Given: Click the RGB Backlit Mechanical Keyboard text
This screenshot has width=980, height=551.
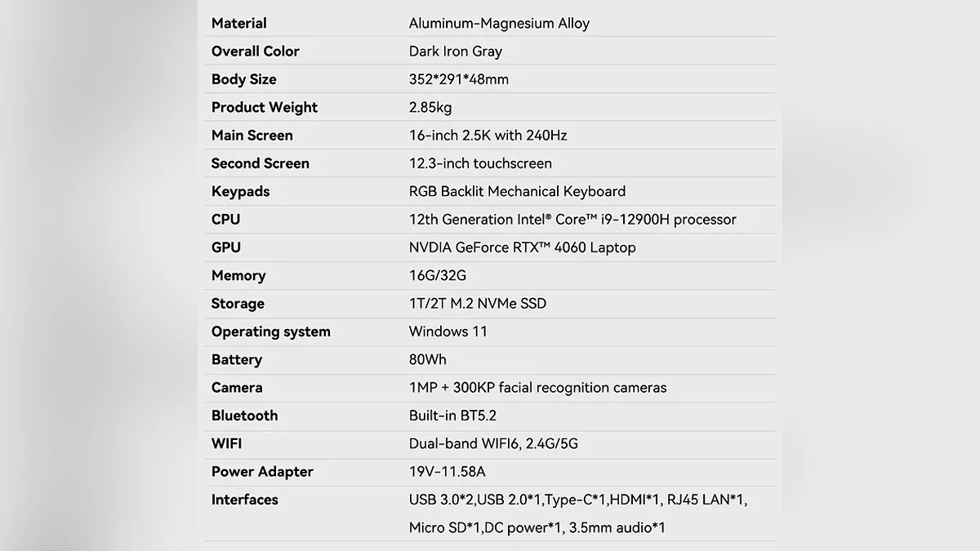Looking at the screenshot, I should (517, 191).
